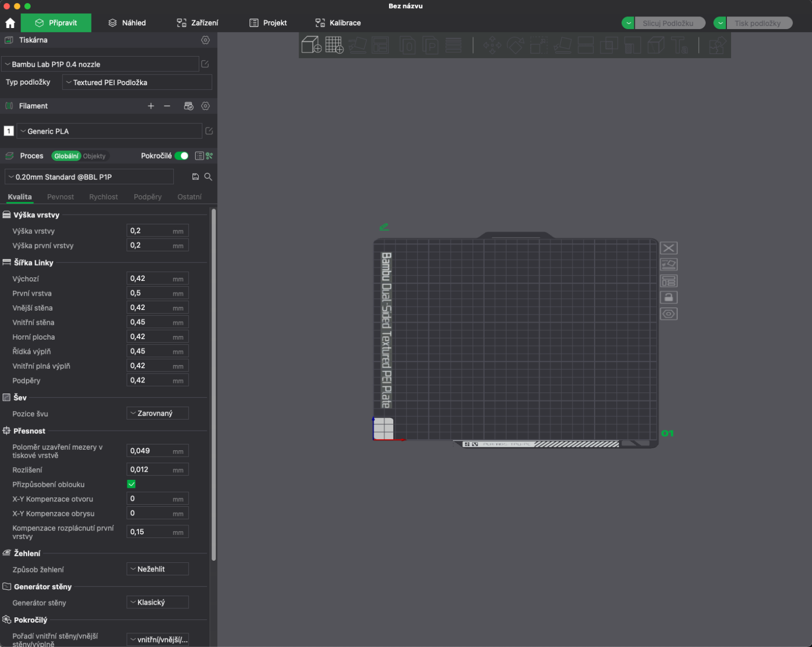This screenshot has width=812, height=647.
Task: Edit the Bambu Lab P1P printer preset
Action: [205, 64]
